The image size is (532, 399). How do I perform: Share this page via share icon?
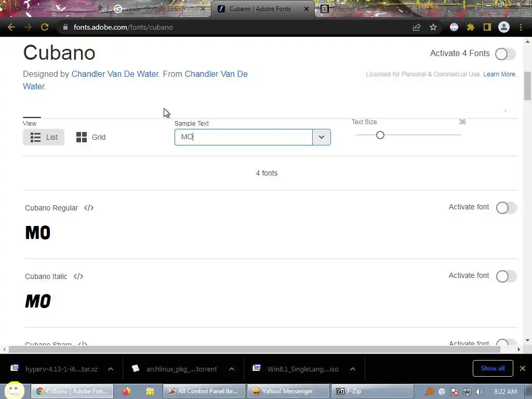417,27
